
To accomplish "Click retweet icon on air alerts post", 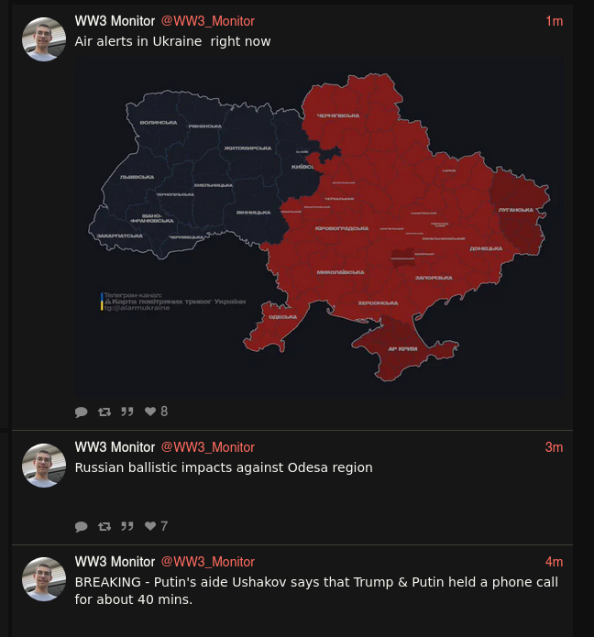I will [104, 412].
